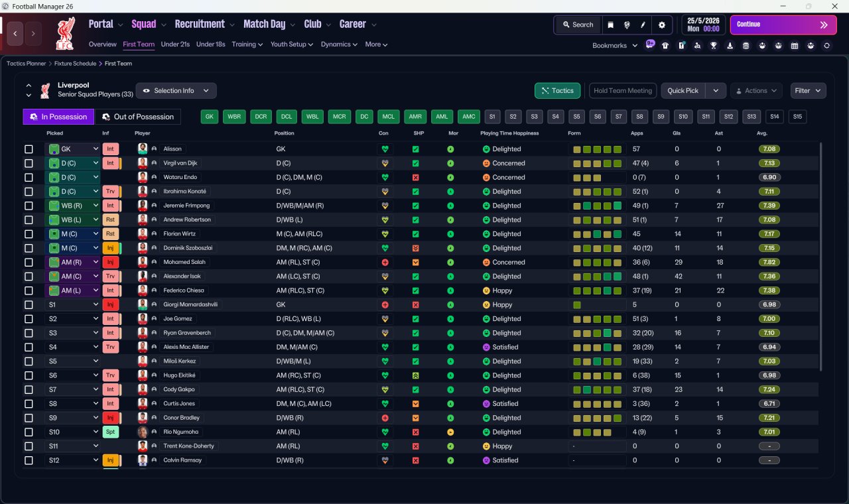Open the shirt squad bookmark icon
Image resolution: width=849 pixels, height=504 pixels.
pos(665,46)
